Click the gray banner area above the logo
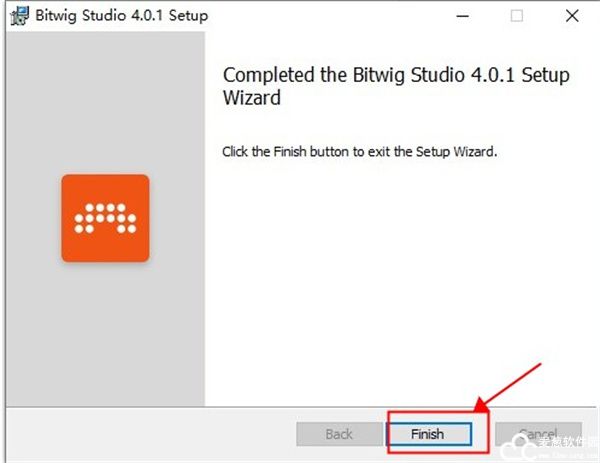Screen dimensions: 600x463 [x=105, y=100]
